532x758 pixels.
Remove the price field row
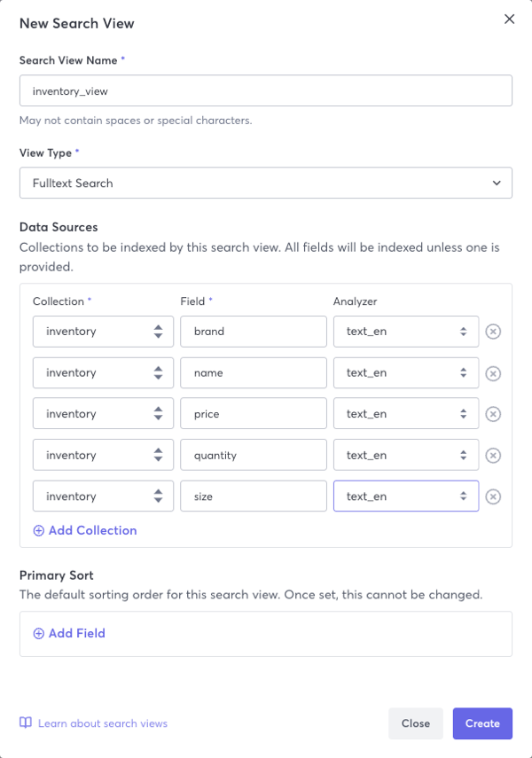pyautogui.click(x=494, y=413)
